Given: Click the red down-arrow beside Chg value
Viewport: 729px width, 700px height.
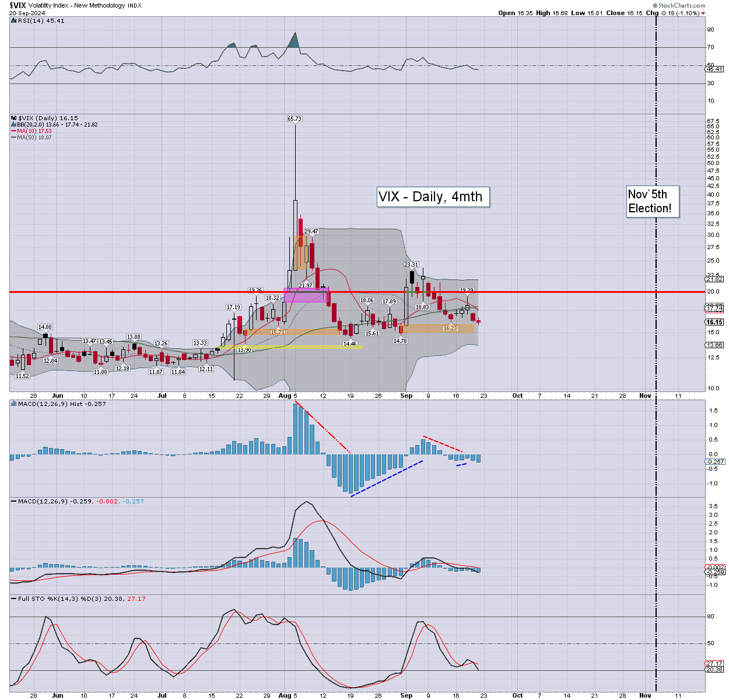Looking at the screenshot, I should tap(703, 13).
